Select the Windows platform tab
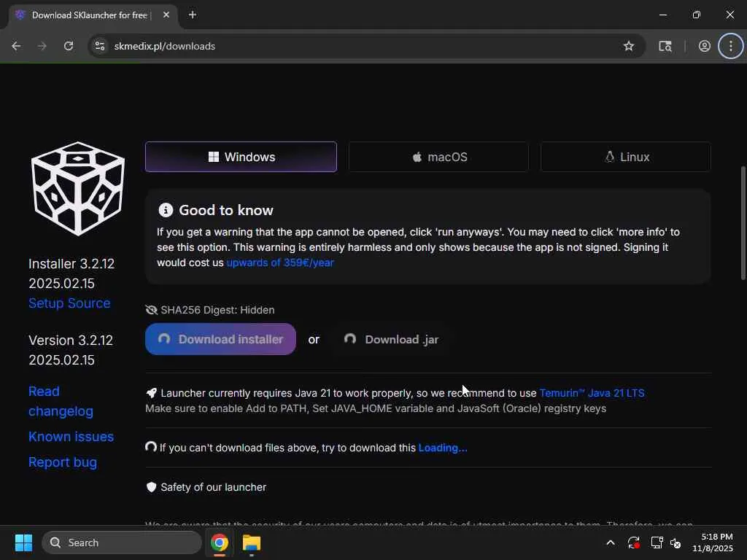 tap(241, 157)
